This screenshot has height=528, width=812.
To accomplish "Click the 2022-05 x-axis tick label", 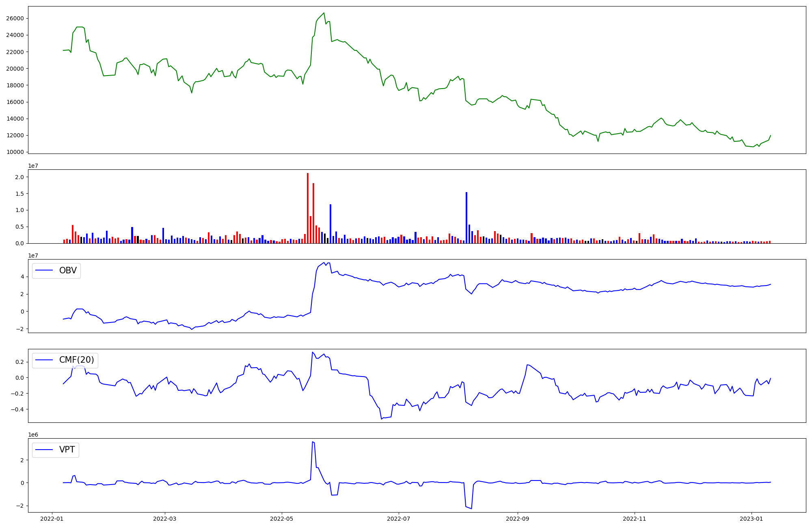I will click(x=282, y=519).
